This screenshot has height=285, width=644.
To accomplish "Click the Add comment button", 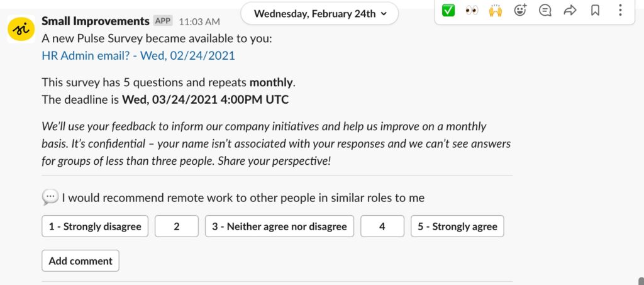I will (80, 260).
